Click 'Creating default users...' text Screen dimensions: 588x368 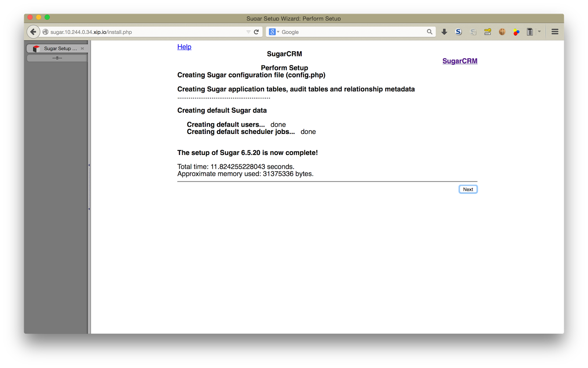[226, 124]
